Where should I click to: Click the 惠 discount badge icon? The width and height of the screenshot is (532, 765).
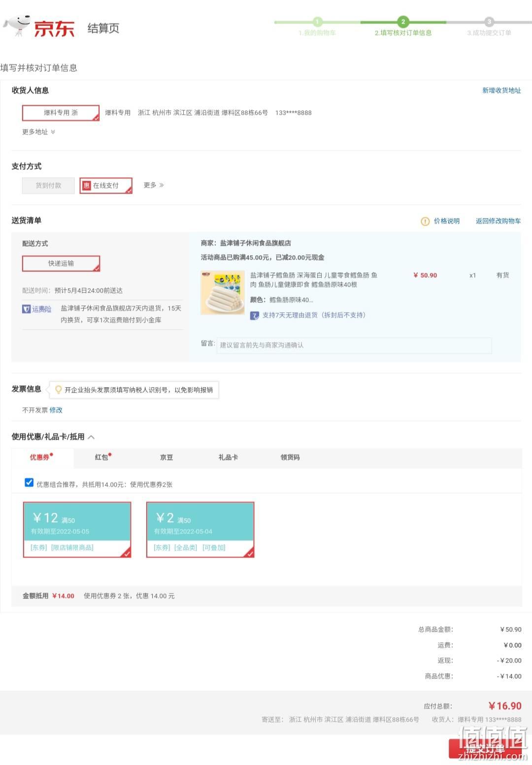[87, 185]
